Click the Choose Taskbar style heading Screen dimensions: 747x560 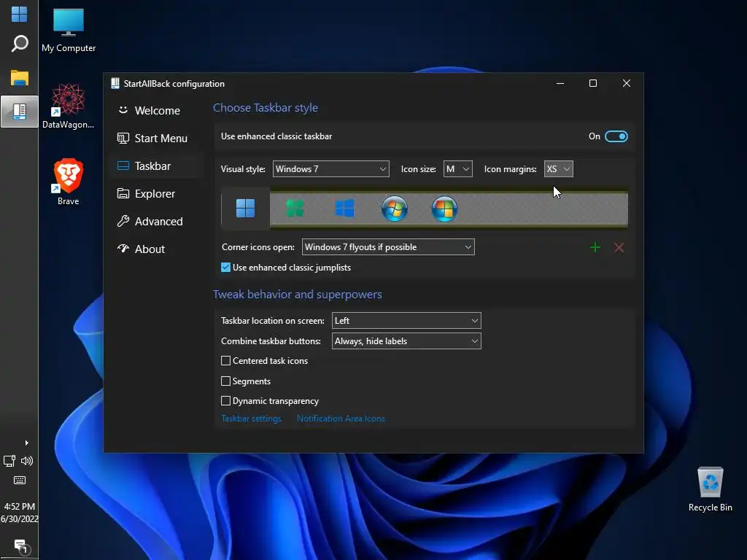[x=266, y=108]
